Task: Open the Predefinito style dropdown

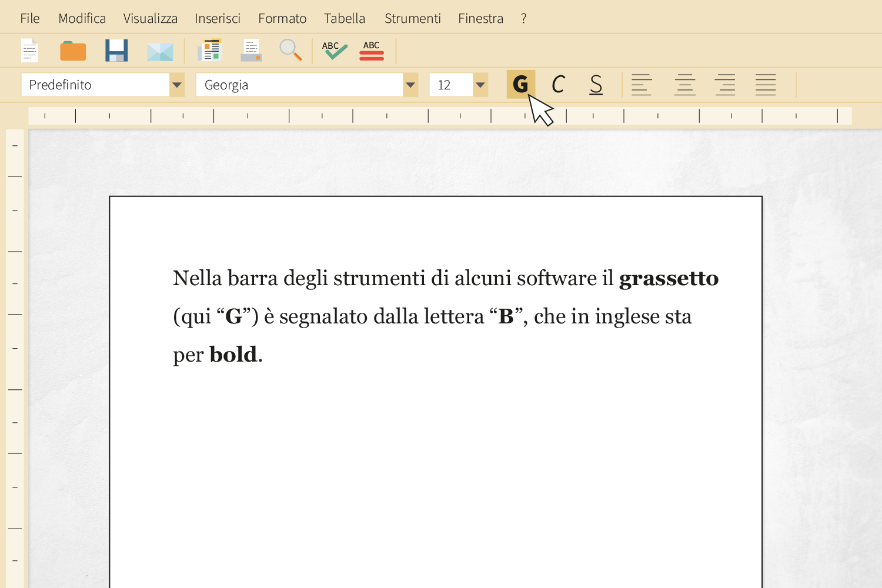Action: click(x=176, y=85)
